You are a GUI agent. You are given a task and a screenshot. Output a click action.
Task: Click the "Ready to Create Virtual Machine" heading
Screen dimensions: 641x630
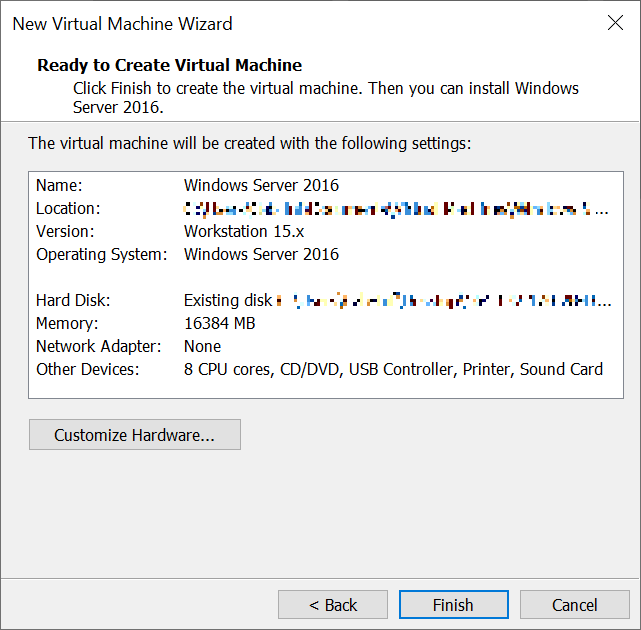(170, 65)
